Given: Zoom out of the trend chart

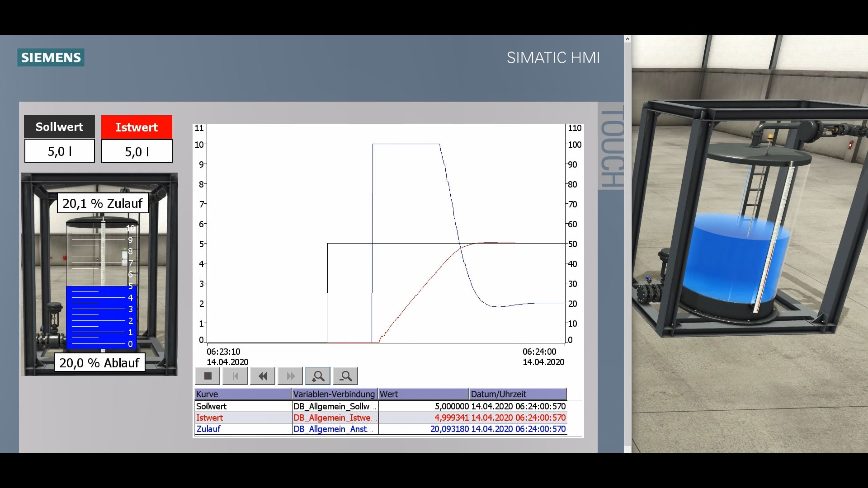Looking at the screenshot, I should click(x=345, y=376).
